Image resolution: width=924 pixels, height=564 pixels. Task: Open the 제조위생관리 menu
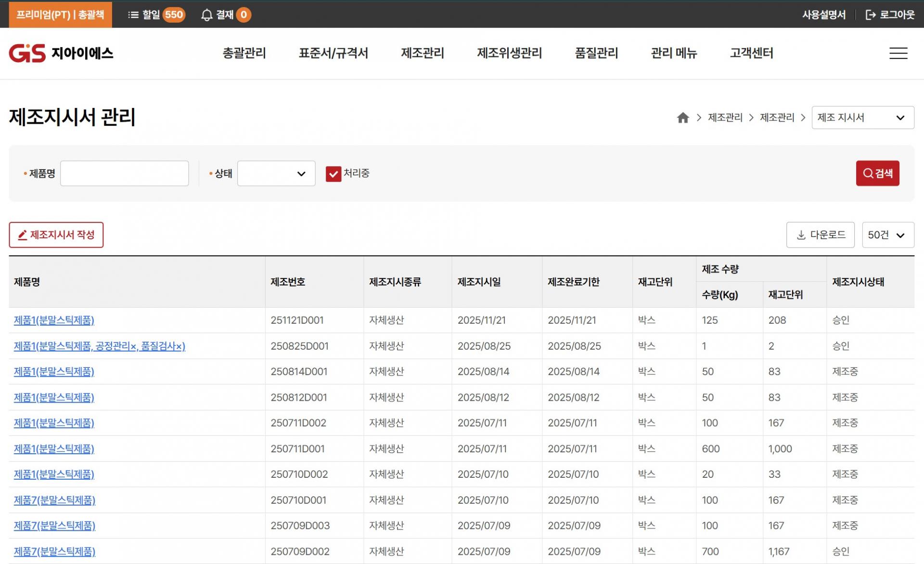pos(509,53)
